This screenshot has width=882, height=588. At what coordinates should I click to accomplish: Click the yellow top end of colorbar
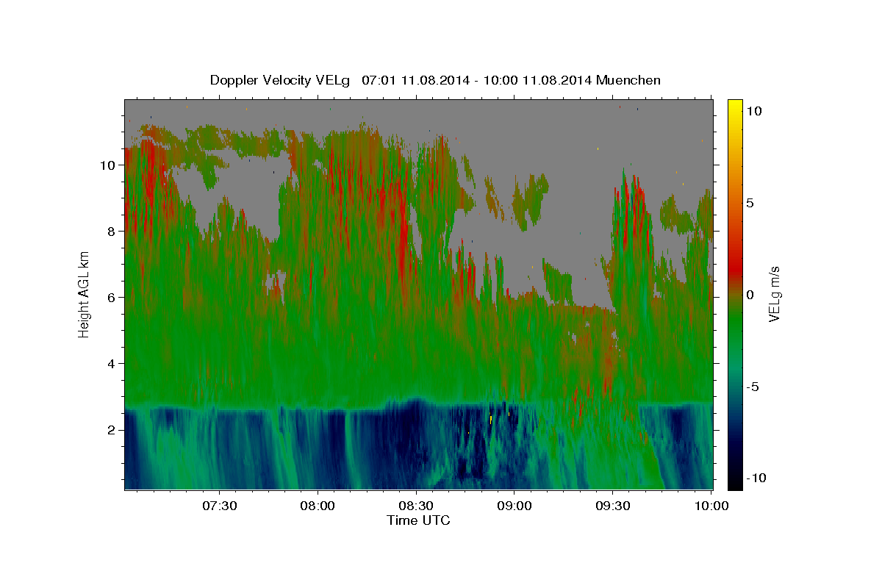tap(734, 107)
